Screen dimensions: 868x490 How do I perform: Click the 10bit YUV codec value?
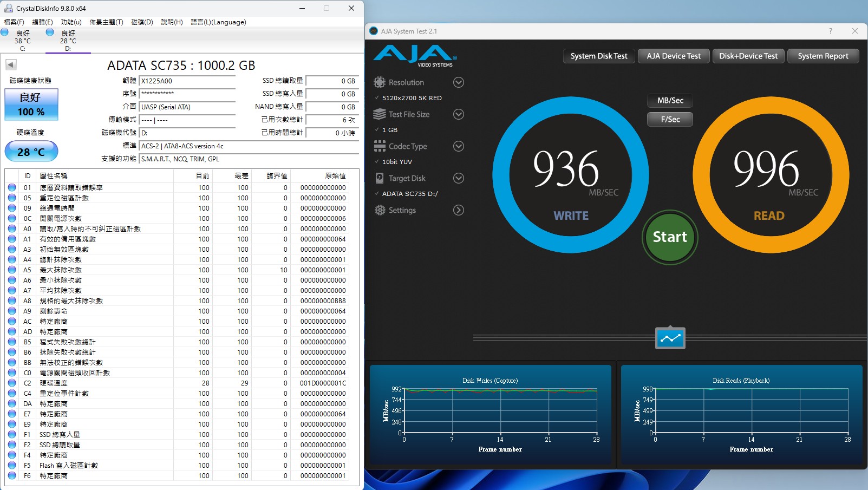click(x=397, y=162)
